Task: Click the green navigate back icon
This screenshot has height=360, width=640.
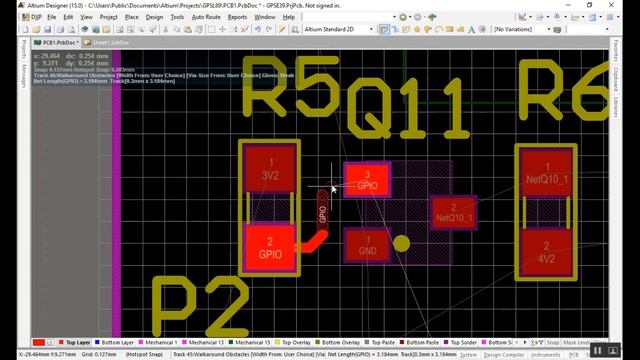Action: [x=403, y=17]
